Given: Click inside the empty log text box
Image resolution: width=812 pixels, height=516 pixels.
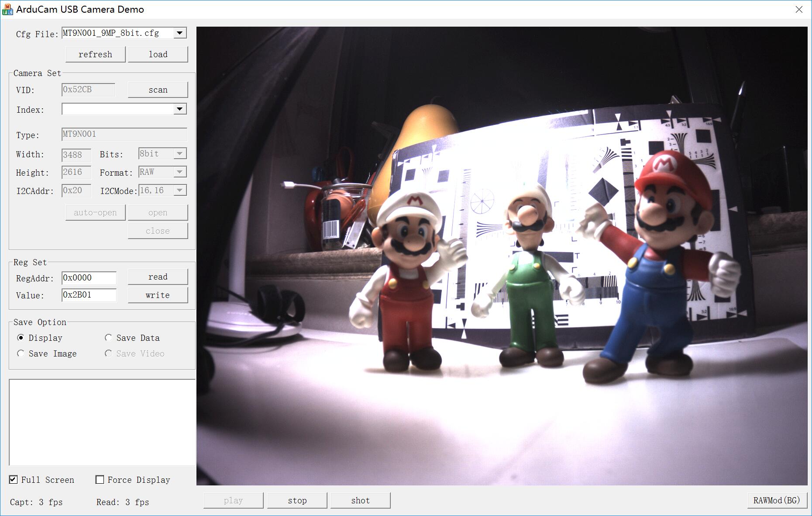Looking at the screenshot, I should click(102, 422).
